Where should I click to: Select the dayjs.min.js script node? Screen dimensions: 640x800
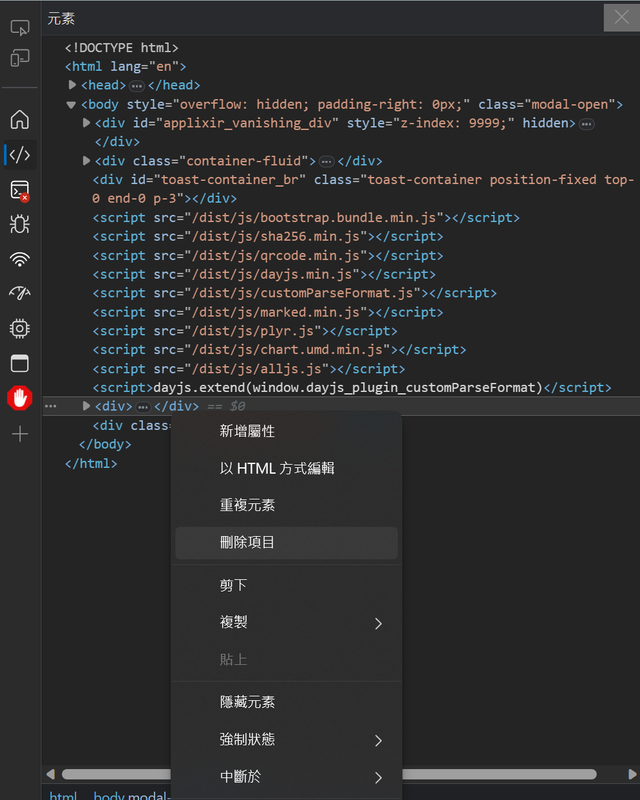click(x=264, y=274)
